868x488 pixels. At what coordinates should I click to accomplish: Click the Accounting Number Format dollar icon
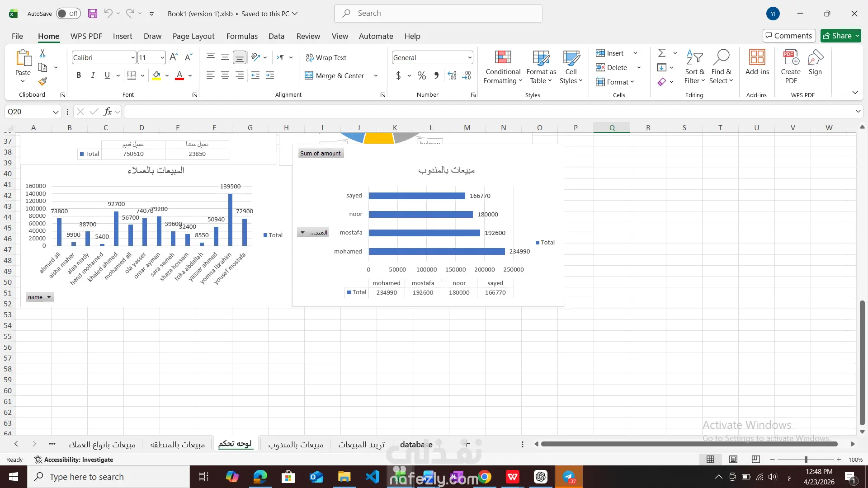click(398, 75)
